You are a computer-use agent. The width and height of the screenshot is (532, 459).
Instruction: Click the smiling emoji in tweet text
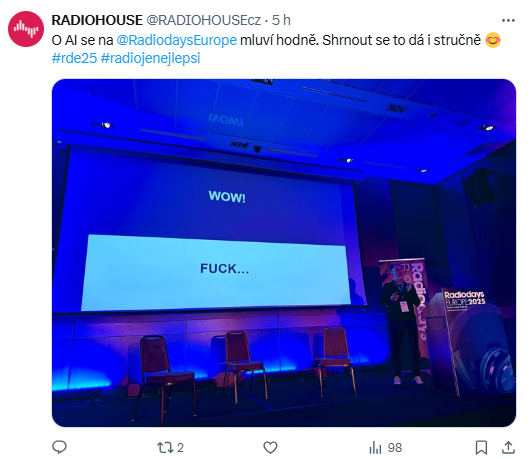[x=493, y=40]
